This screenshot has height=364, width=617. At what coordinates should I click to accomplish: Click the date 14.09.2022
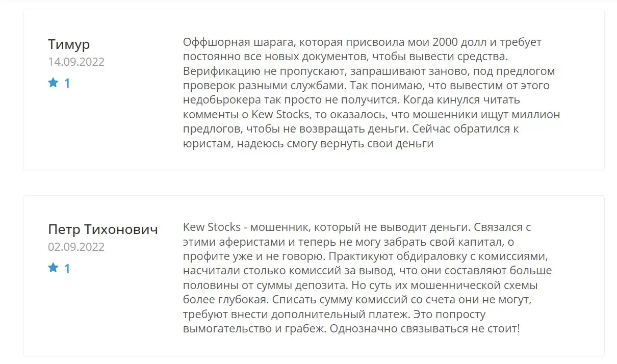(76, 62)
